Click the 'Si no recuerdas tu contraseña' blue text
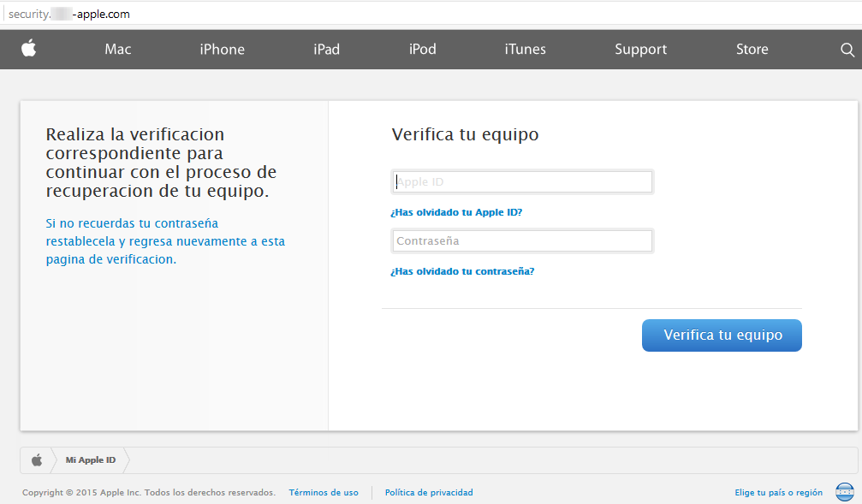The height and width of the screenshot is (504, 862). point(165,241)
